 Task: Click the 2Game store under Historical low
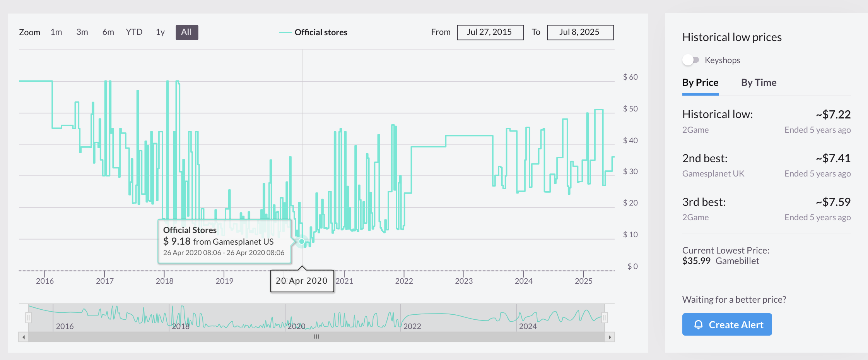[x=695, y=130]
